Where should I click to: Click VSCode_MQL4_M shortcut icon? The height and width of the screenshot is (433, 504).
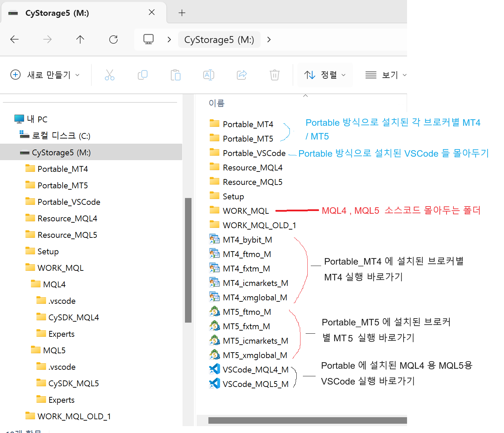click(x=215, y=369)
